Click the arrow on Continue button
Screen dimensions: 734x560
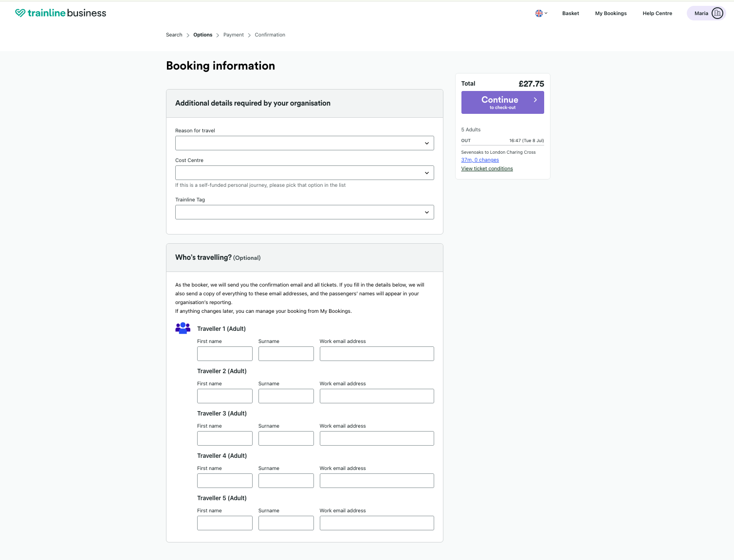pyautogui.click(x=535, y=100)
